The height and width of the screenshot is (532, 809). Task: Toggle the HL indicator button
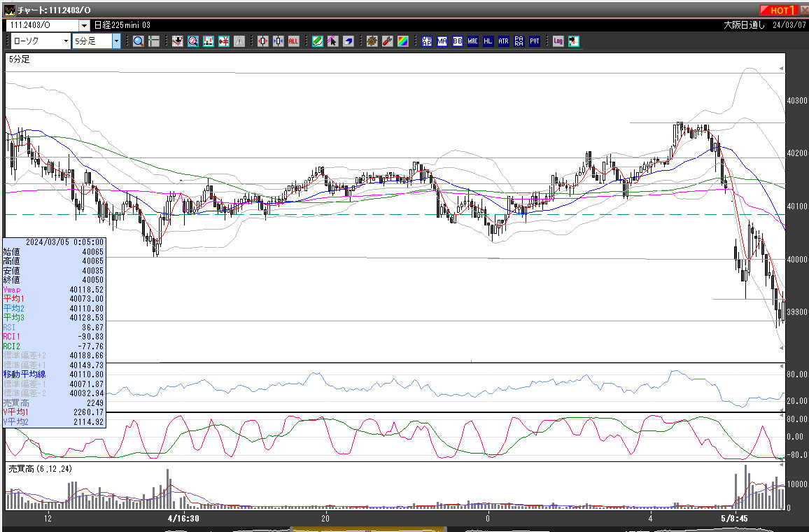point(488,41)
